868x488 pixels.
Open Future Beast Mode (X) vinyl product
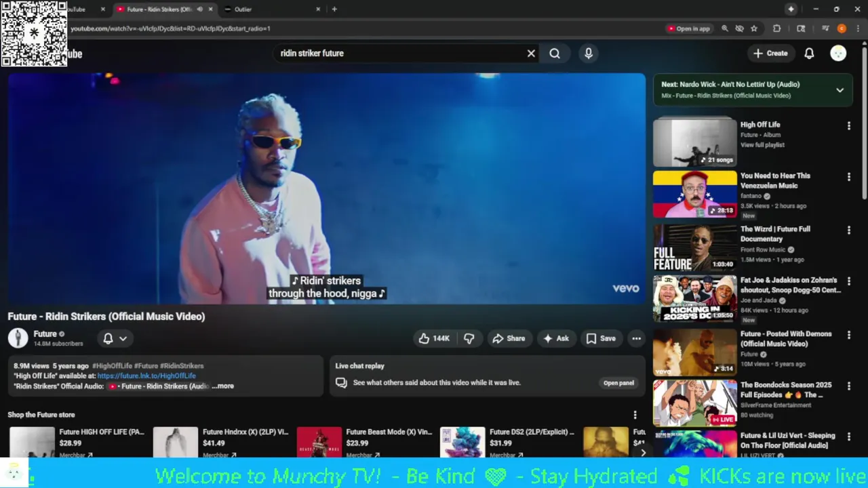tap(364, 442)
